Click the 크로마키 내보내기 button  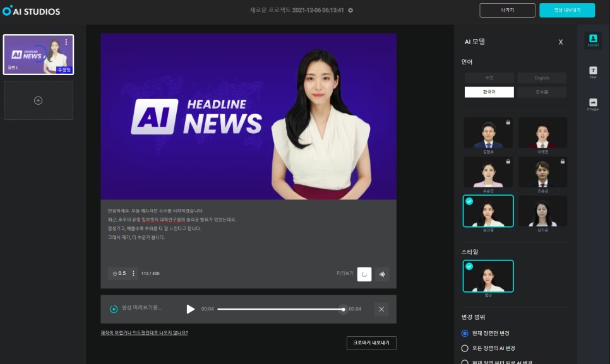point(371,343)
